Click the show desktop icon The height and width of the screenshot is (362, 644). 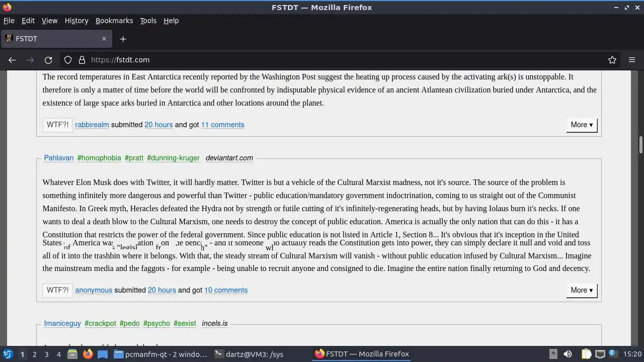click(103, 354)
